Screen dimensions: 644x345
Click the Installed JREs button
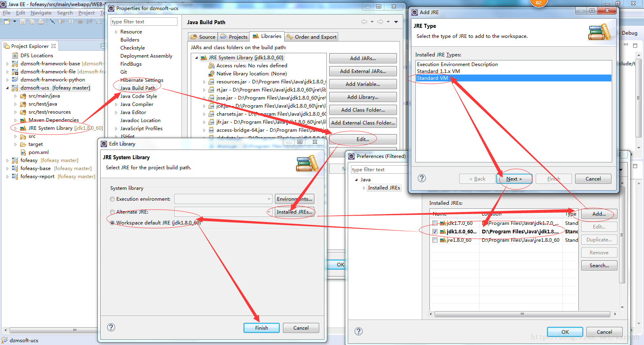pyautogui.click(x=294, y=212)
